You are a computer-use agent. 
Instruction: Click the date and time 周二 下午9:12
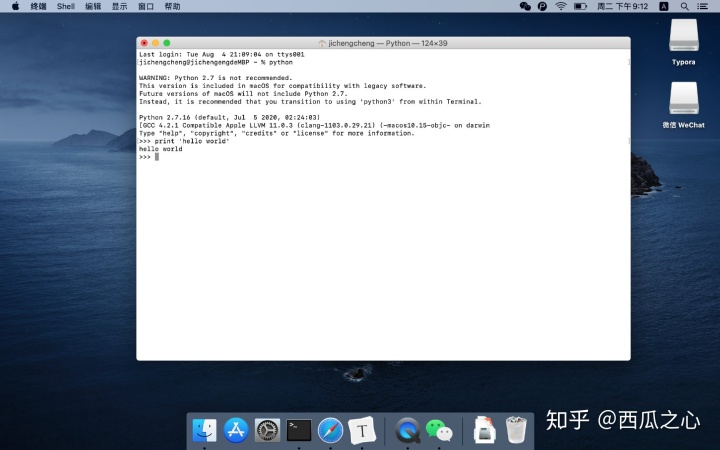point(622,6)
